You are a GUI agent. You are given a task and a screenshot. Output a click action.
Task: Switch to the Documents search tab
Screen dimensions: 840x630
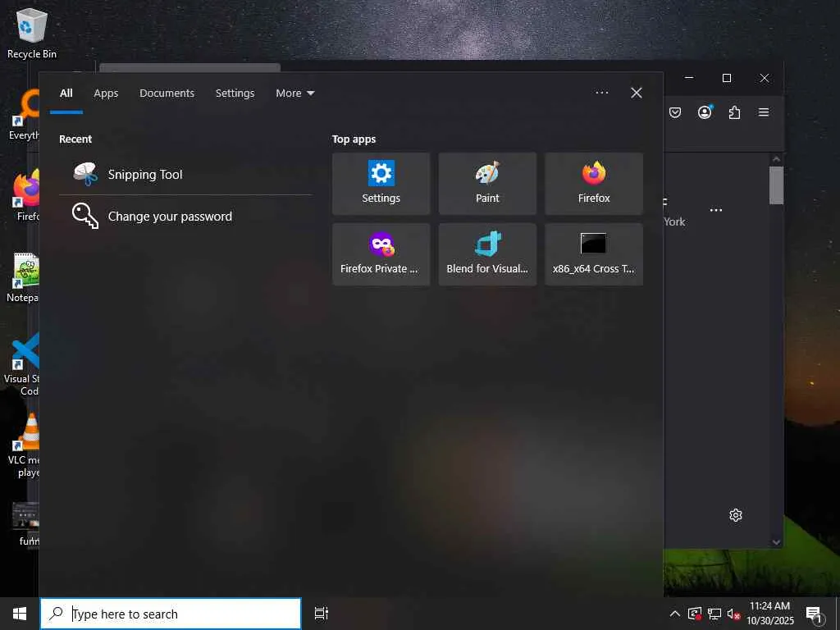tap(167, 94)
